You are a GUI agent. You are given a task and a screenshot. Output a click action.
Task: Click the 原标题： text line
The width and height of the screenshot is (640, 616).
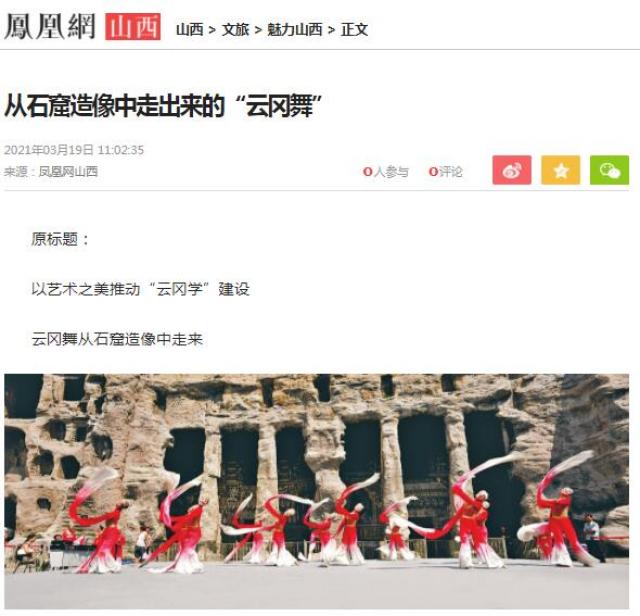[61, 239]
